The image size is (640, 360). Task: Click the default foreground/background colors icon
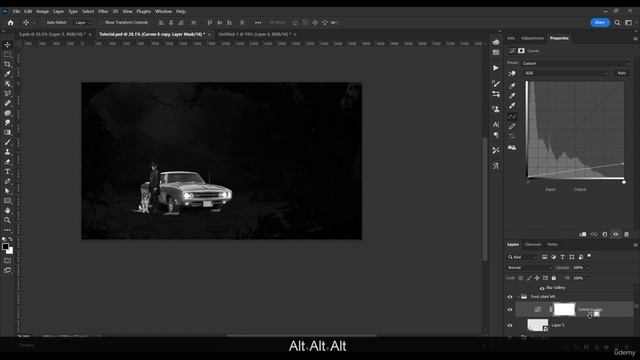[x=4, y=239]
